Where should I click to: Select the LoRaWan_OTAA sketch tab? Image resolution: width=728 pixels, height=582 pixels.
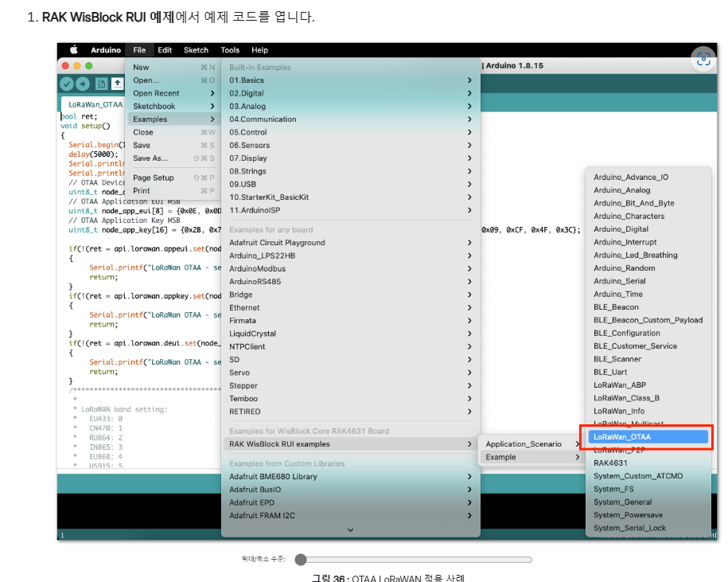(x=95, y=104)
